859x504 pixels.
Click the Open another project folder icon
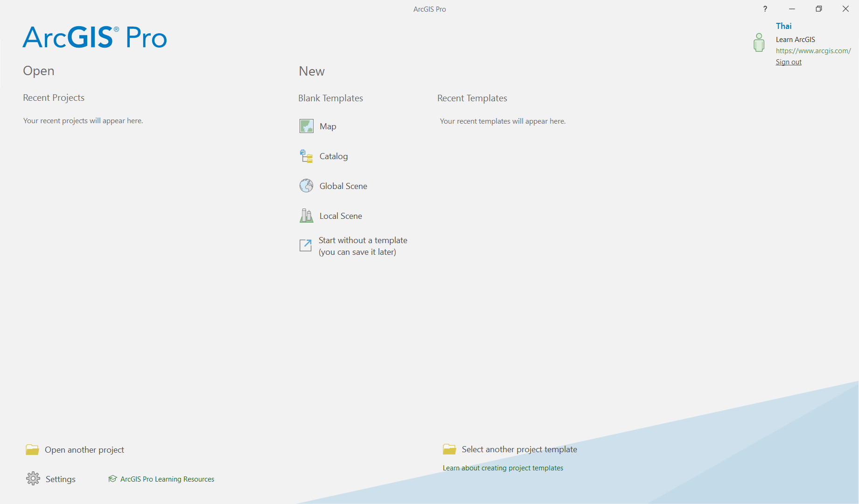coord(32,449)
